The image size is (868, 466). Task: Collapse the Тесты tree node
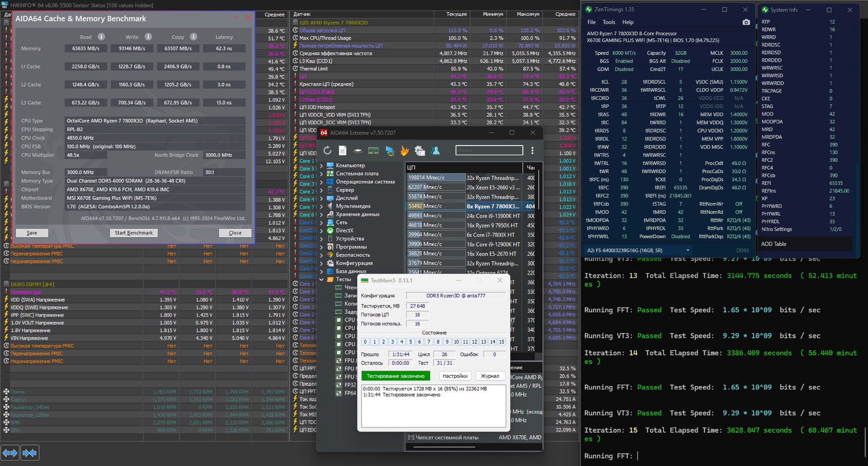point(322,280)
